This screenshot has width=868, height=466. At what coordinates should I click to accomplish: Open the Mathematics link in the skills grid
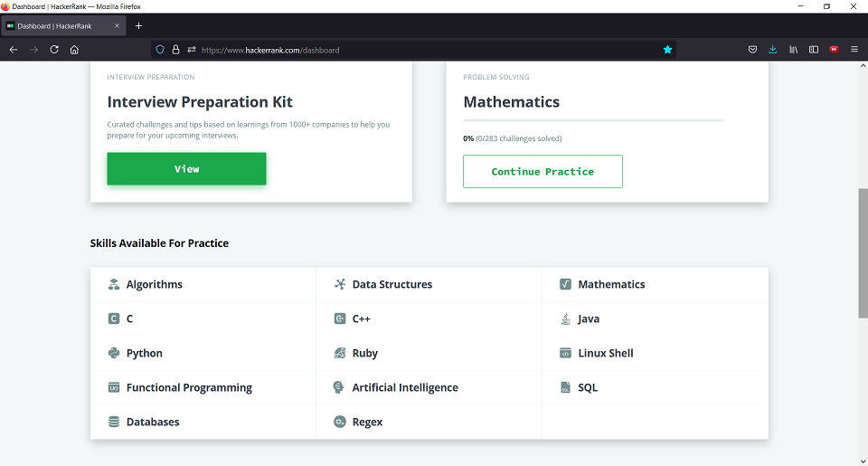[x=611, y=284]
